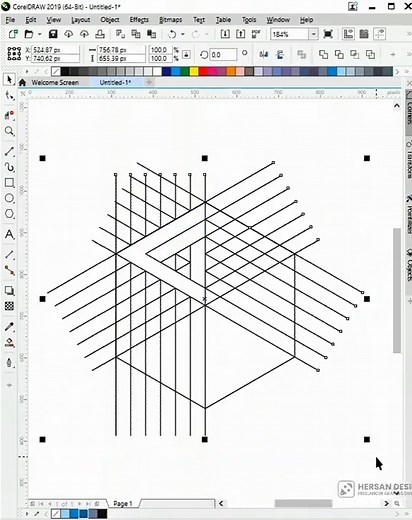412x520 pixels.
Task: Select the Pick tool
Action: point(9,80)
